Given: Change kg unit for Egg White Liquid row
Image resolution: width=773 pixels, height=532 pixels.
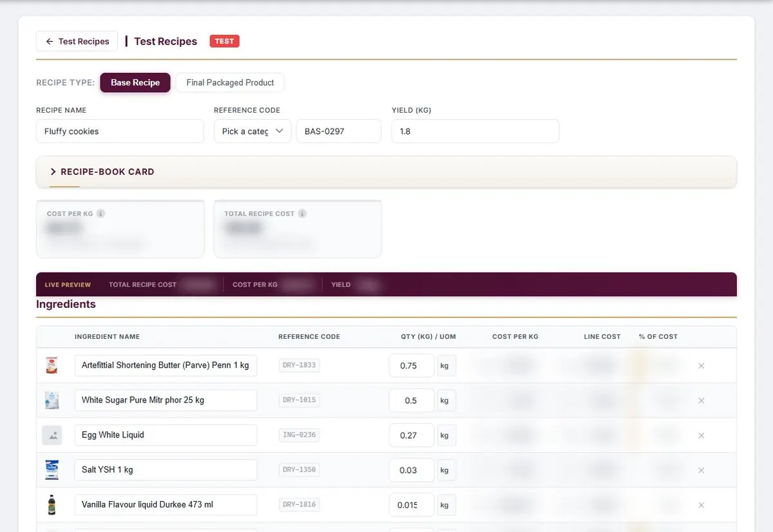Looking at the screenshot, I should click(x=446, y=435).
